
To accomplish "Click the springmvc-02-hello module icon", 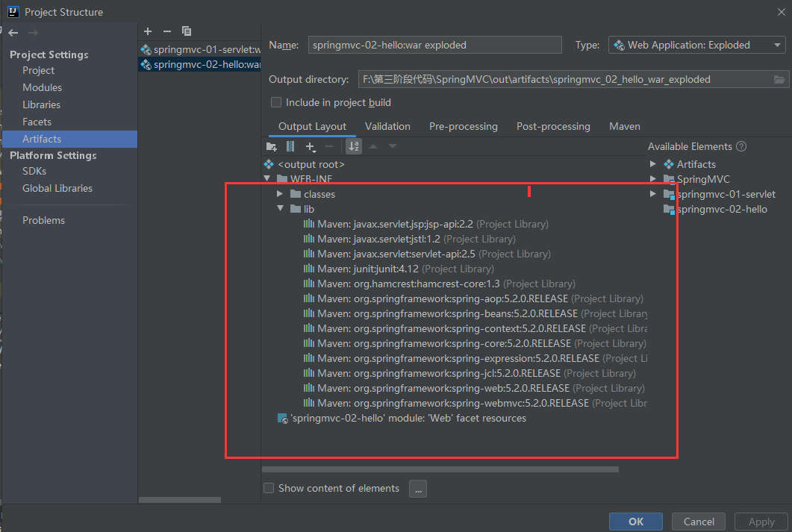I will (x=669, y=210).
